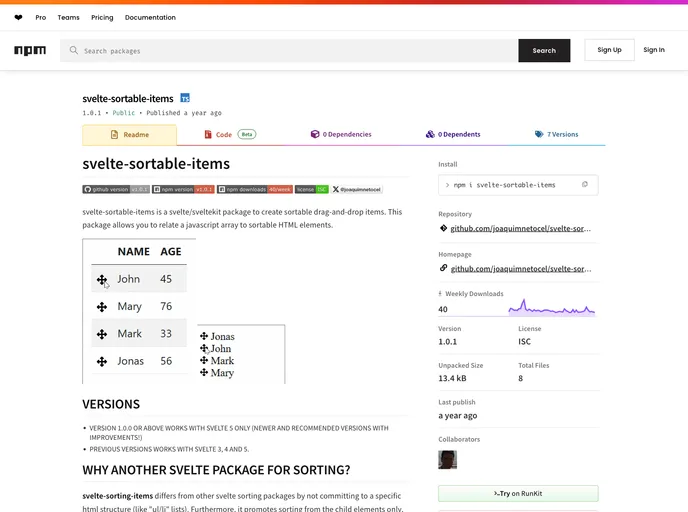Click the WHY ANOTHER SVELTE PACKAGE heading
This screenshot has height=512, width=688.
pyautogui.click(x=216, y=470)
